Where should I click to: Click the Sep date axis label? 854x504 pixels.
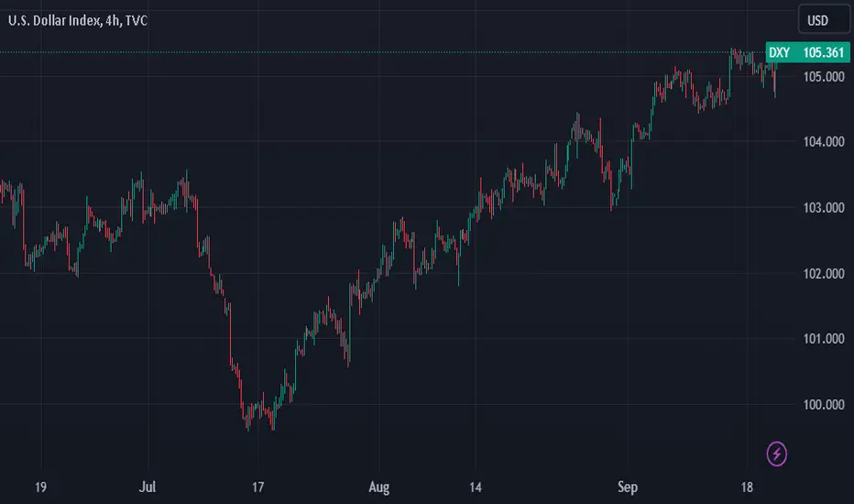point(628,488)
